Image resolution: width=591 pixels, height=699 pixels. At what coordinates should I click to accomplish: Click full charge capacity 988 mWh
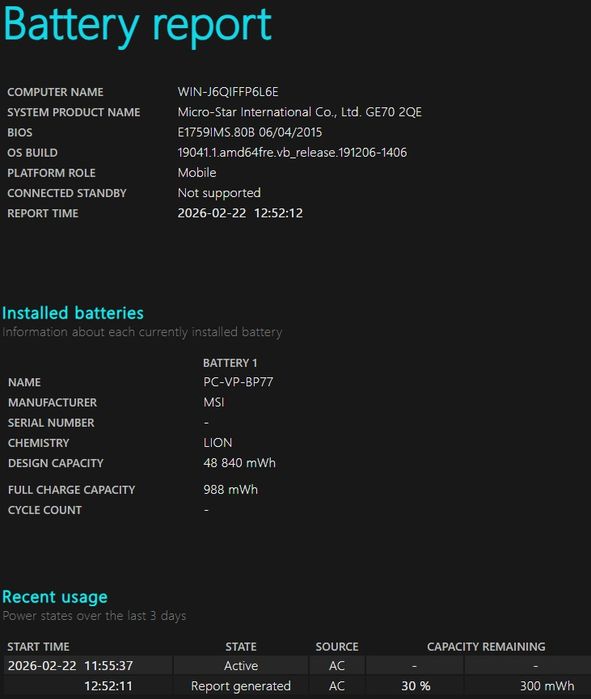click(230, 489)
